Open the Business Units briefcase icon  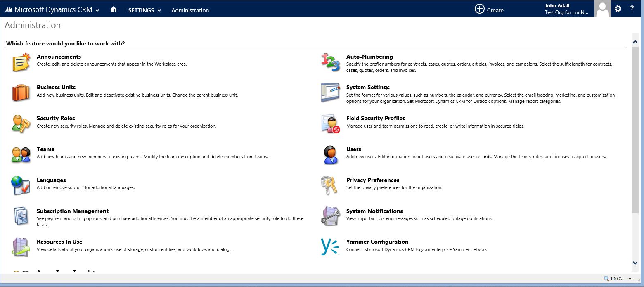(21, 93)
